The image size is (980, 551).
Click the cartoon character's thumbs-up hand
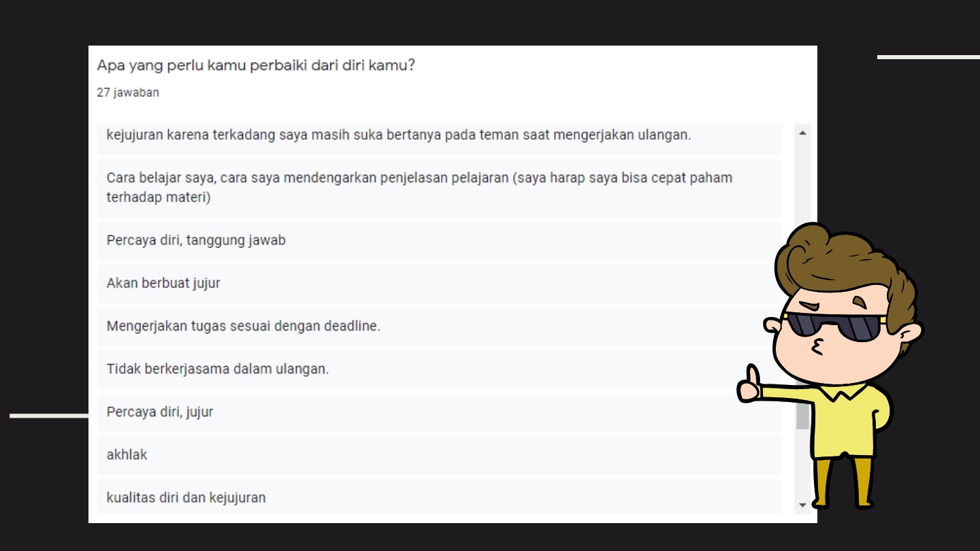[x=749, y=384]
